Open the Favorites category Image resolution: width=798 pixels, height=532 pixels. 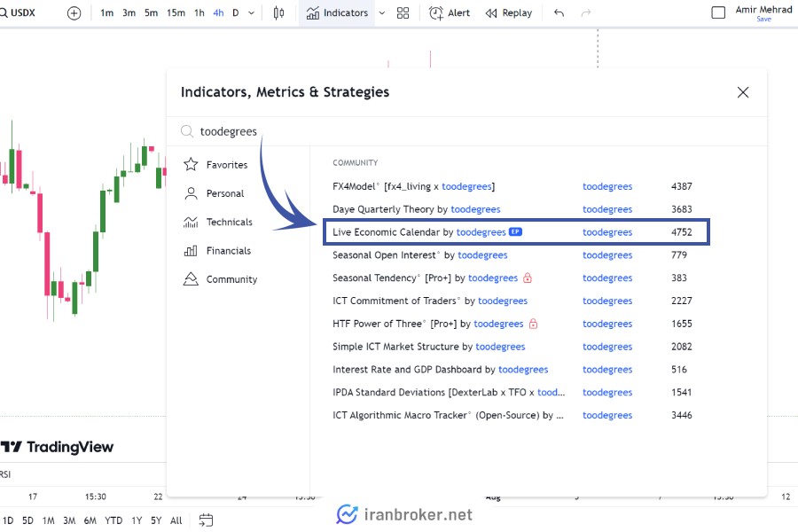[x=215, y=164]
